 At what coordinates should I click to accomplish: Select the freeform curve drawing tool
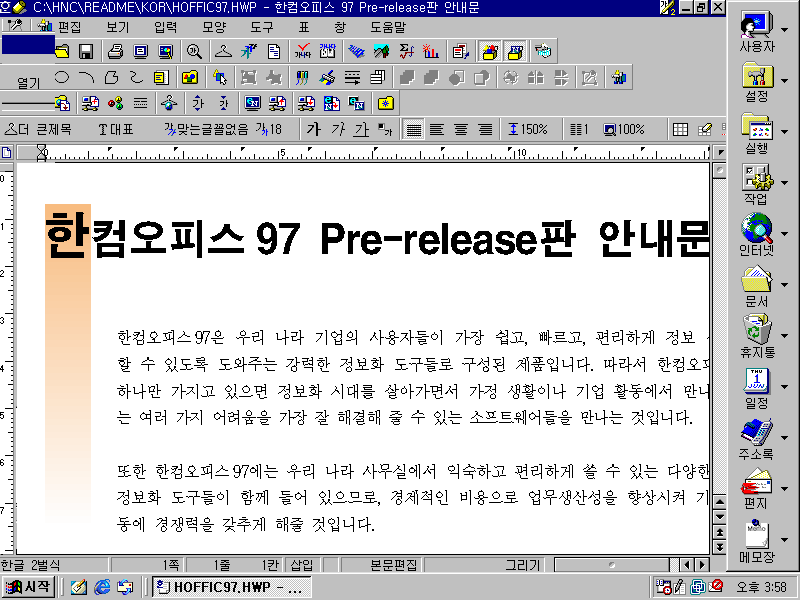tap(136, 78)
